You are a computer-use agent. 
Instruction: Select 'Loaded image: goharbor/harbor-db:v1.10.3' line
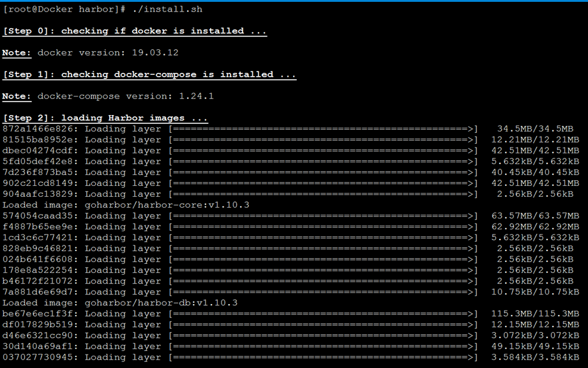click(120, 303)
